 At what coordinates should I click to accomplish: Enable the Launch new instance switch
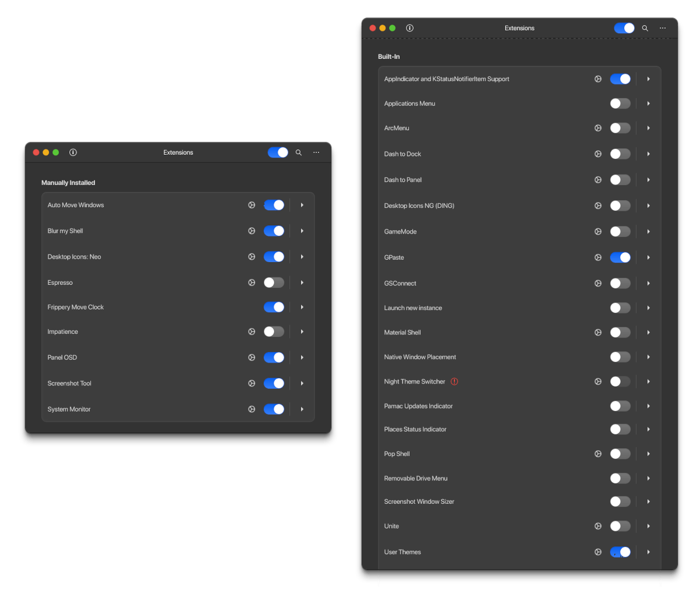[x=620, y=308]
